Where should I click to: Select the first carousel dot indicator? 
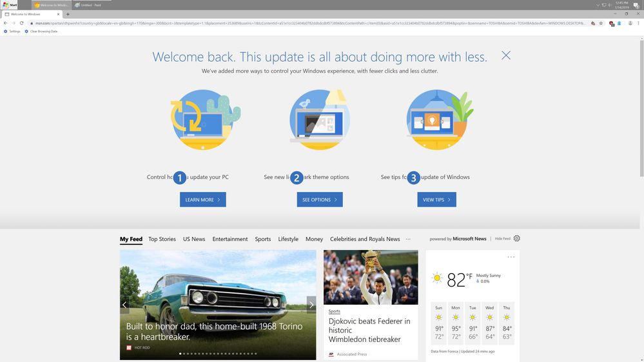[181, 354]
